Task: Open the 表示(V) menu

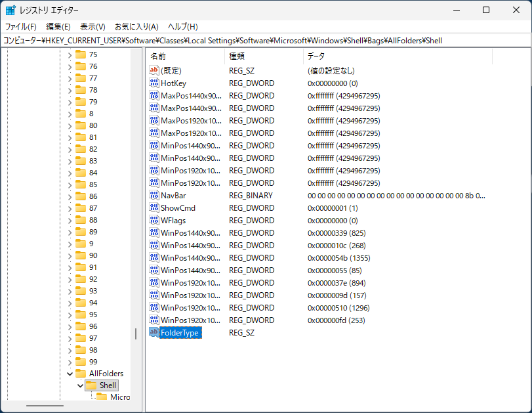Action: (x=92, y=27)
